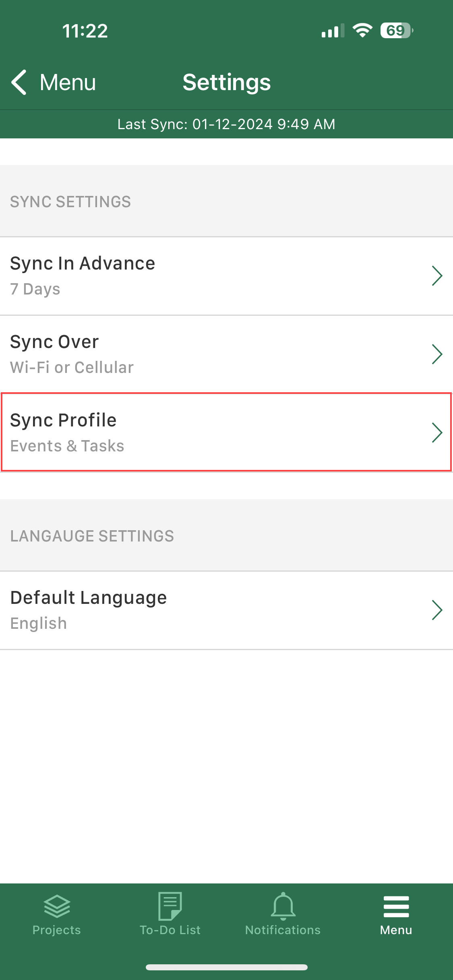Viewport: 453px width, 980px height.
Task: Go back using Menu text
Action: click(x=68, y=82)
